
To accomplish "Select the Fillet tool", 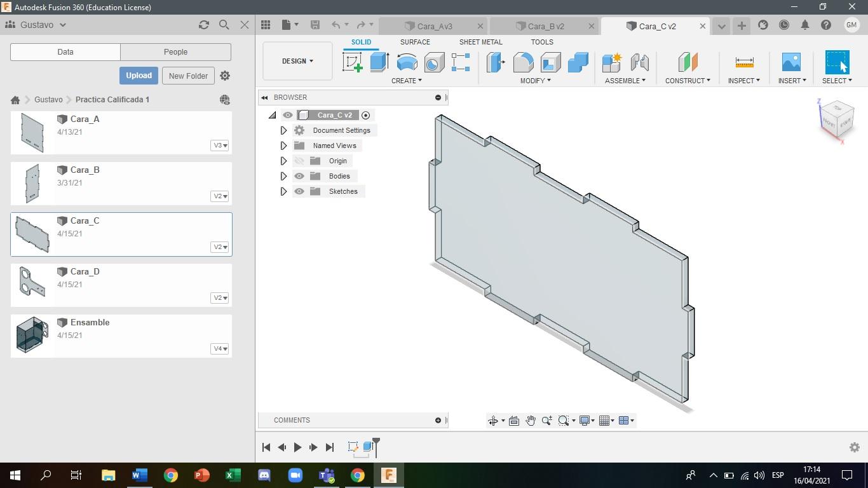I will point(523,62).
